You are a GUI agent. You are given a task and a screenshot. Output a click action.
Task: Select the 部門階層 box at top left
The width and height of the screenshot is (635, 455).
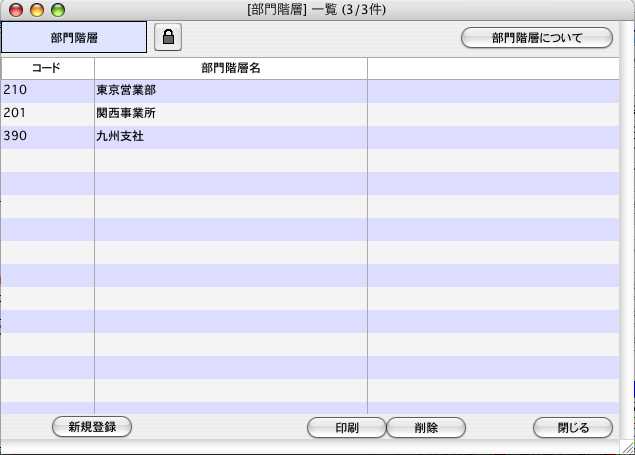(74, 38)
